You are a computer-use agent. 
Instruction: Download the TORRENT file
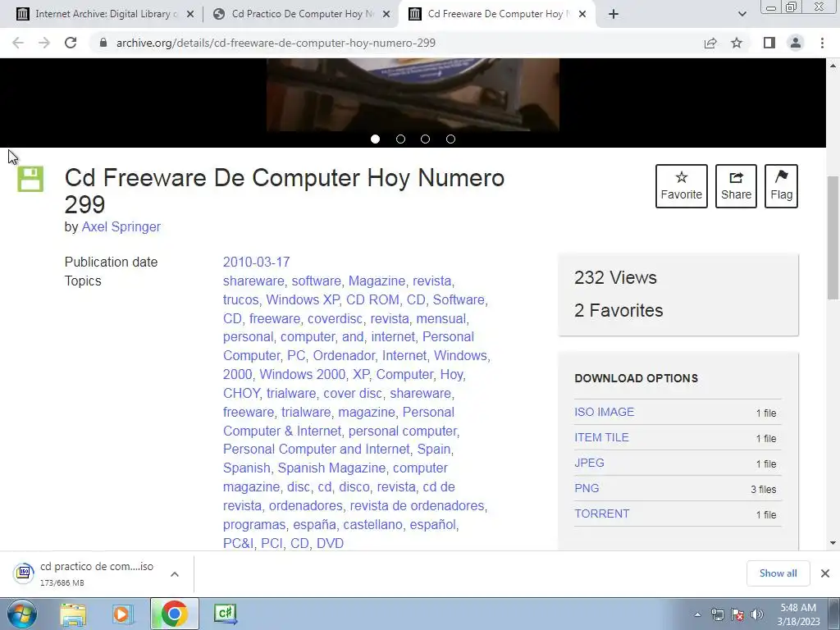(601, 514)
